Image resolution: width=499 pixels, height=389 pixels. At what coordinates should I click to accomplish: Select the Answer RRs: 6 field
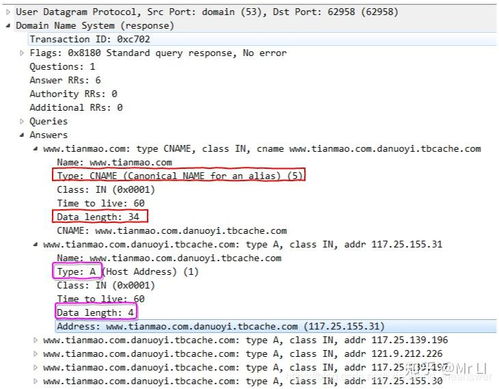[65, 80]
